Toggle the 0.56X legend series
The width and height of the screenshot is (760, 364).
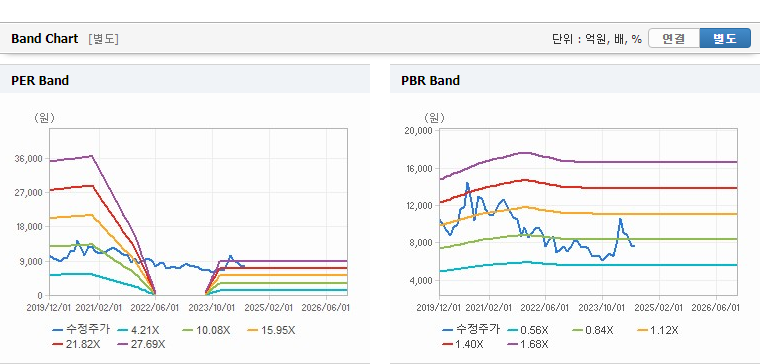[x=528, y=330]
